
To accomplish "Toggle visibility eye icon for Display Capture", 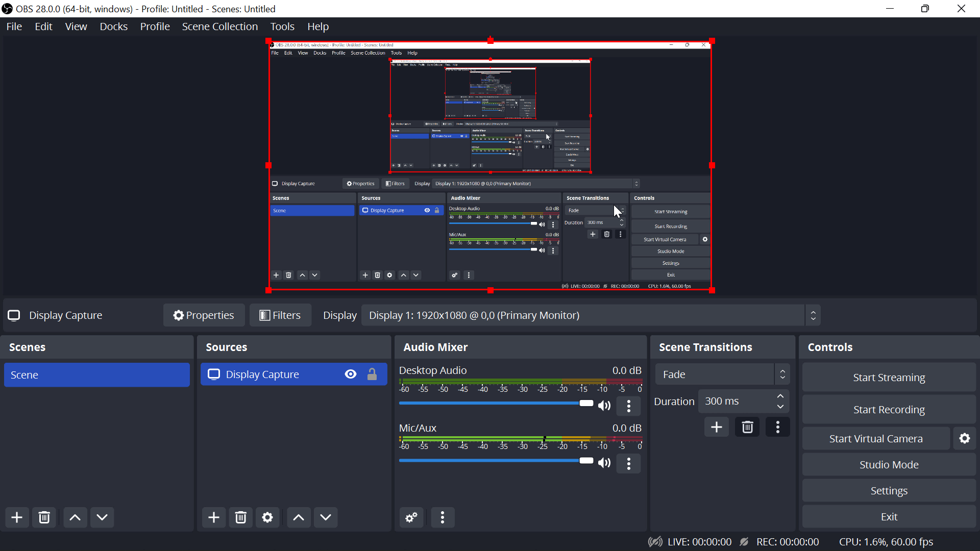I will [x=351, y=375].
